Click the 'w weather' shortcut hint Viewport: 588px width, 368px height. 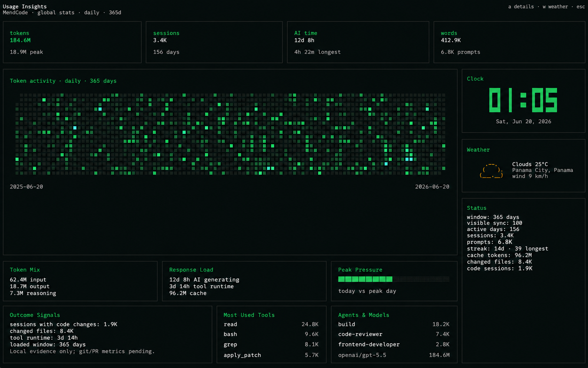coord(555,7)
